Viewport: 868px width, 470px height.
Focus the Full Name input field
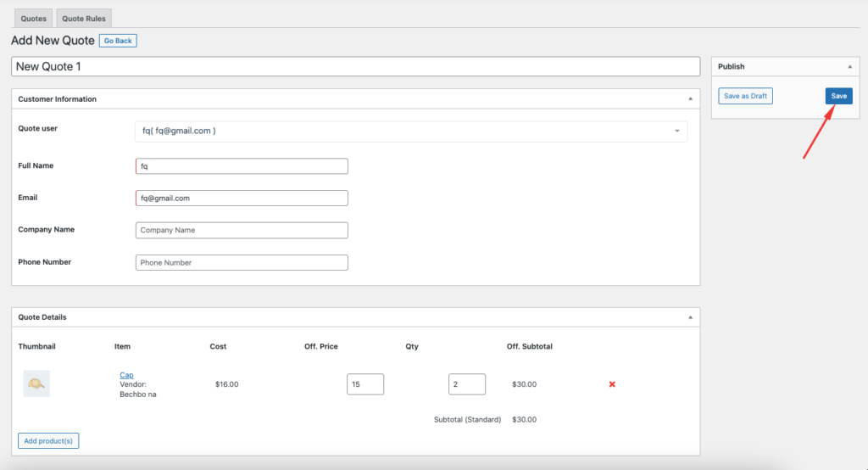[x=242, y=166]
